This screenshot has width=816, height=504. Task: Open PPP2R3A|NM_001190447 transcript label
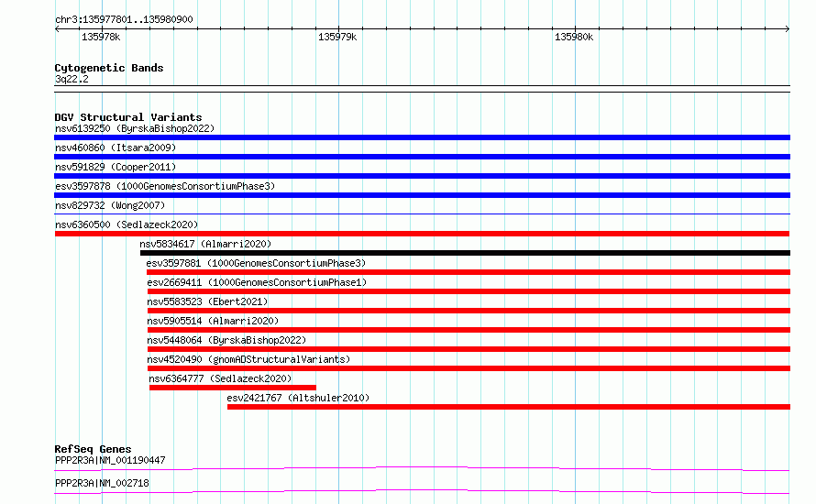point(110,460)
